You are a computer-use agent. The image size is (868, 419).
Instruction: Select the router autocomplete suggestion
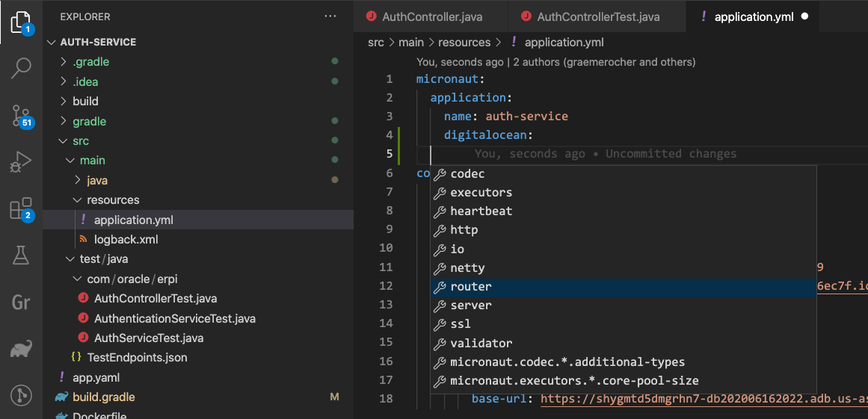[471, 287]
